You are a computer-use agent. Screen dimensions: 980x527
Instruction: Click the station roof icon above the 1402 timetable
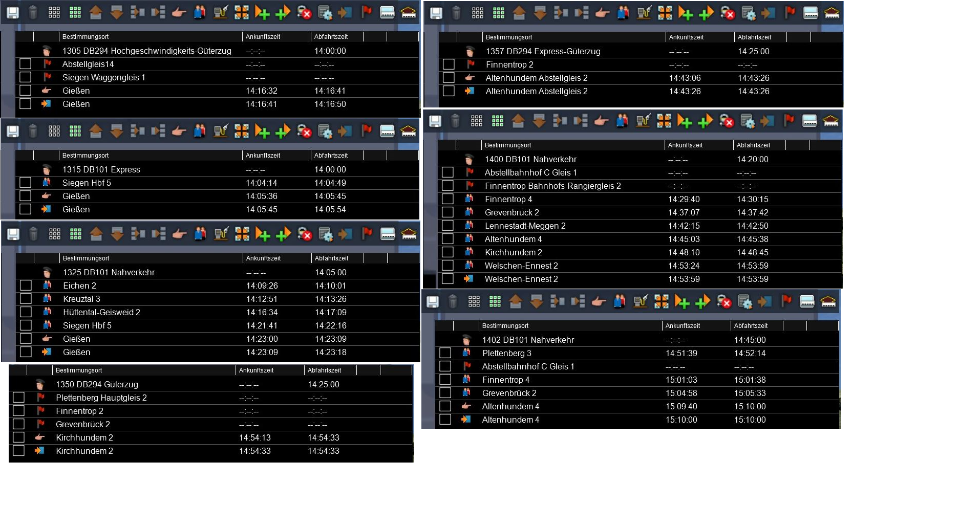[828, 302]
